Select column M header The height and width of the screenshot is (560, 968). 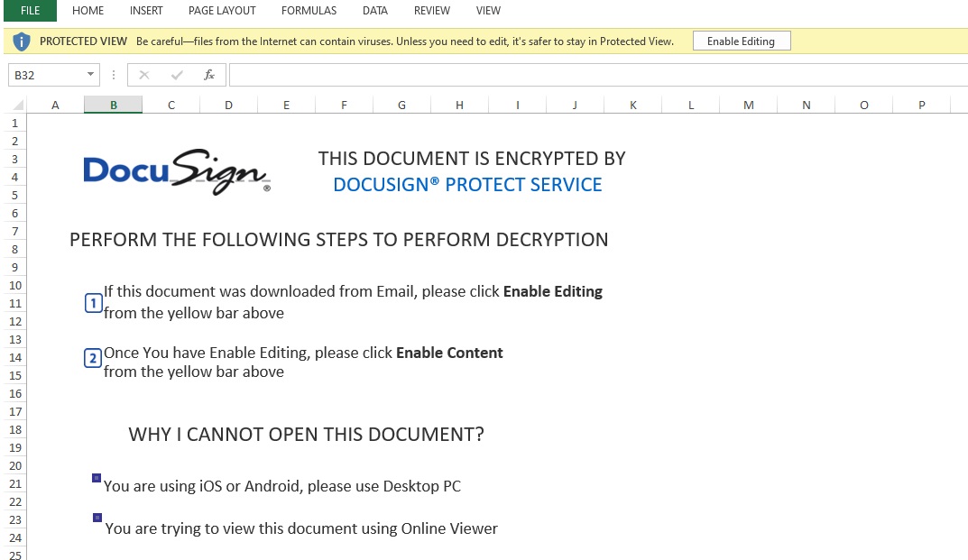click(x=748, y=105)
